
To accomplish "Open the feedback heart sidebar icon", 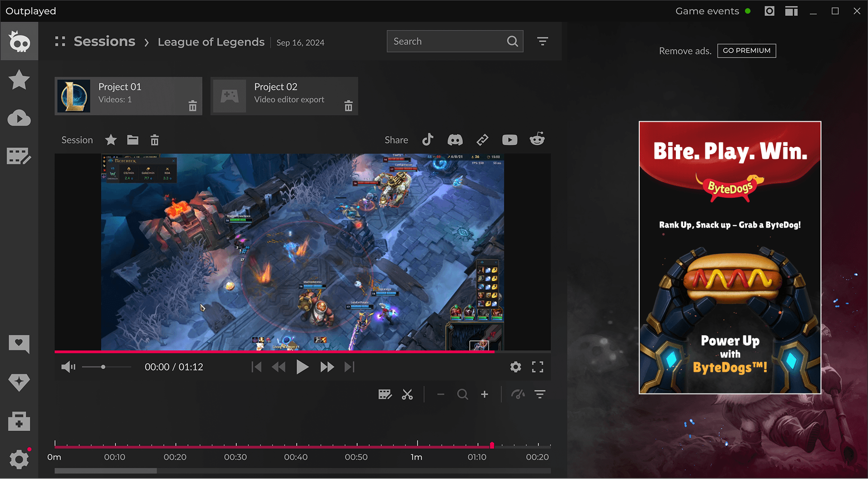I will point(19,344).
